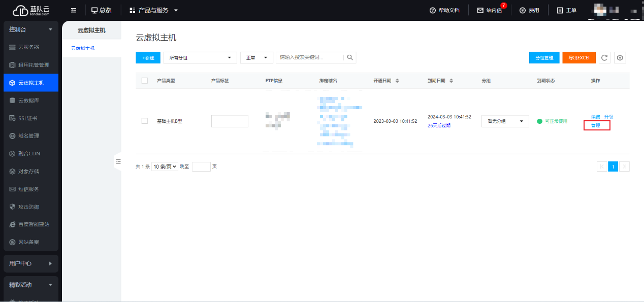The width and height of the screenshot is (644, 302).
Task: Create a new host via +新建 button
Action: coord(148,57)
